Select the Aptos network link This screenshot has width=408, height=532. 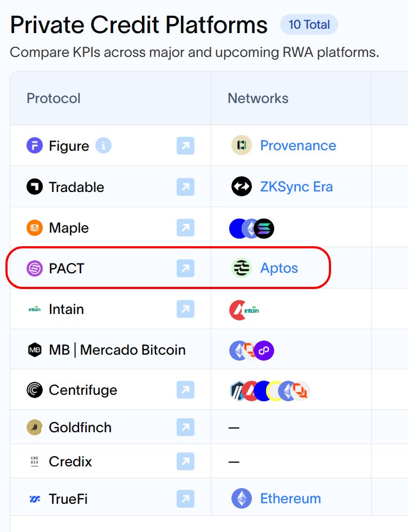279,268
